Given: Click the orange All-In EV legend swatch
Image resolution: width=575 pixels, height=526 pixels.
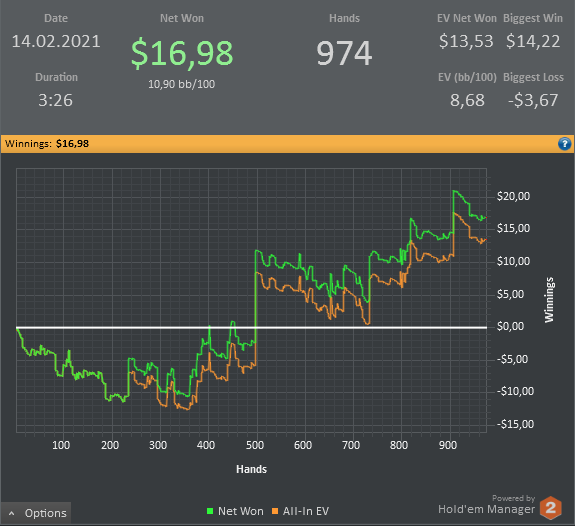Looking at the screenshot, I should (x=275, y=511).
